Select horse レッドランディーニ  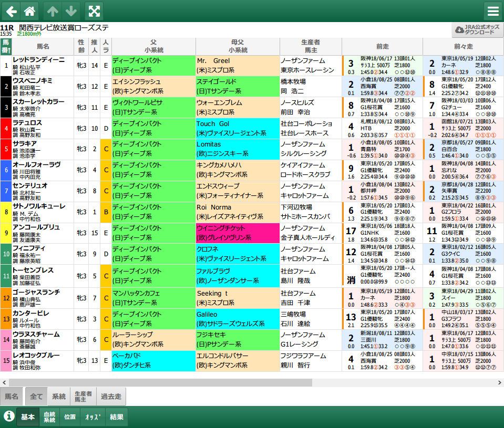(x=38, y=60)
